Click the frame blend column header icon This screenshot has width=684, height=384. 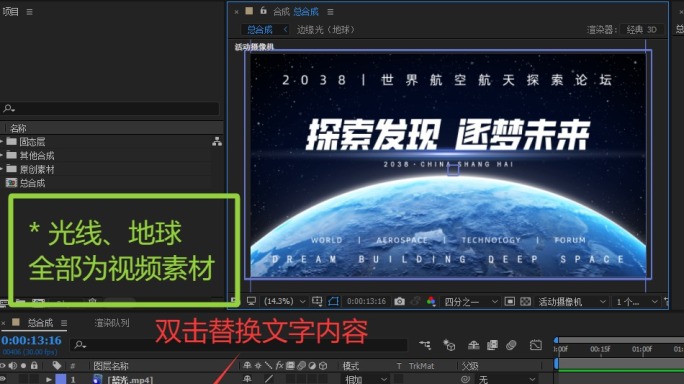point(290,366)
